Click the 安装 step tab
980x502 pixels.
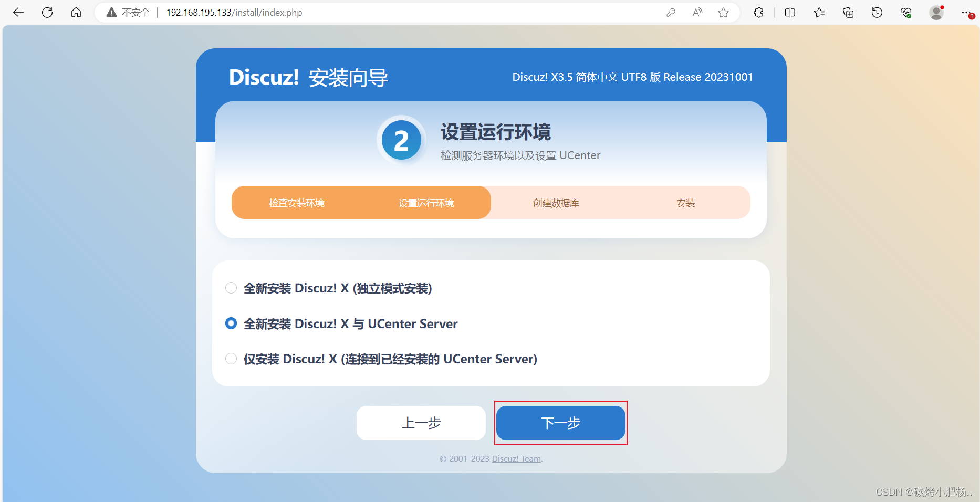pyautogui.click(x=685, y=203)
